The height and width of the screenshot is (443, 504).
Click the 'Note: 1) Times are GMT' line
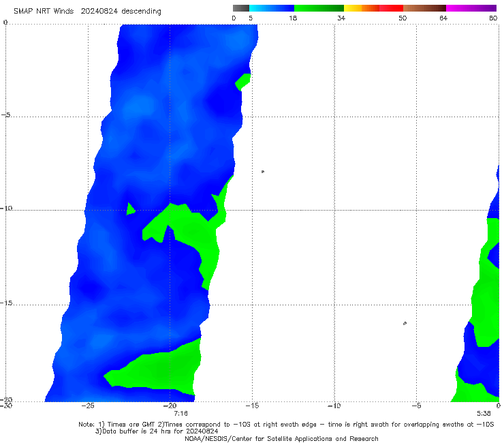click(286, 425)
